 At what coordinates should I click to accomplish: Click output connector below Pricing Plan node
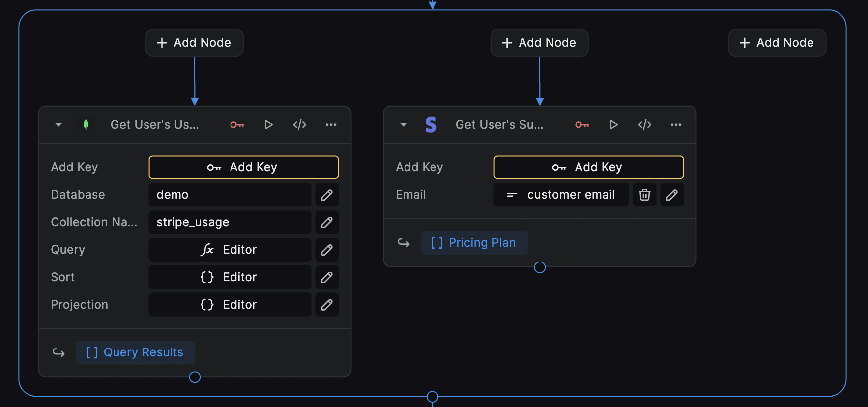click(540, 267)
